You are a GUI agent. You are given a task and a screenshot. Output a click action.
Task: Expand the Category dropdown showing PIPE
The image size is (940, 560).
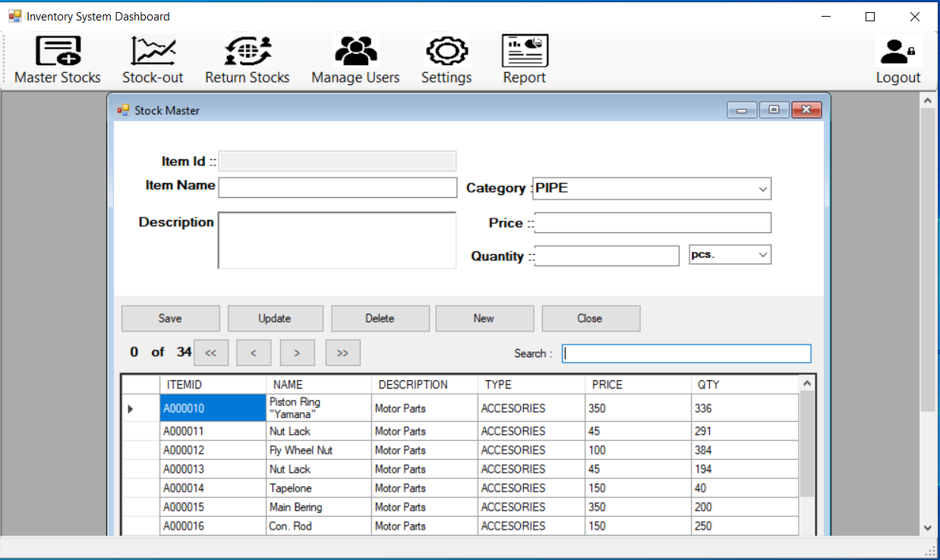762,189
